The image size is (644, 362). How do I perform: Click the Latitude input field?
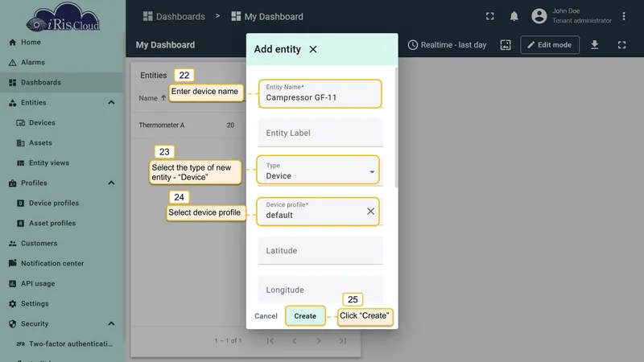pyautogui.click(x=320, y=250)
